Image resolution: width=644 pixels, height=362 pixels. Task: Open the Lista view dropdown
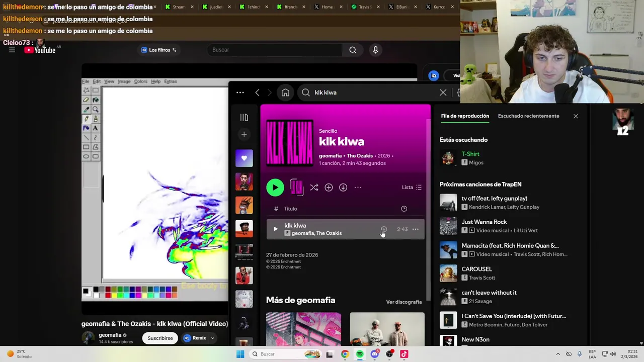(412, 188)
